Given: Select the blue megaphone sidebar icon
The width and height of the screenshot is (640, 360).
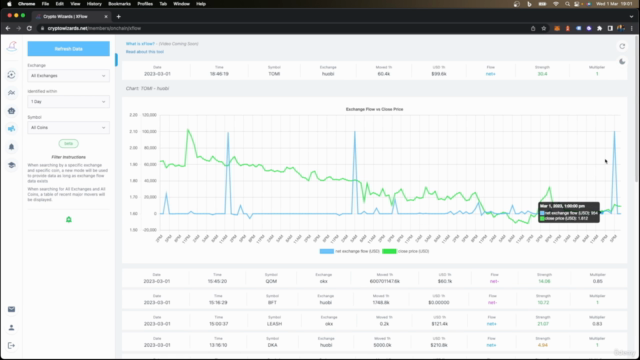Looking at the screenshot, I should pyautogui.click(x=11, y=129).
